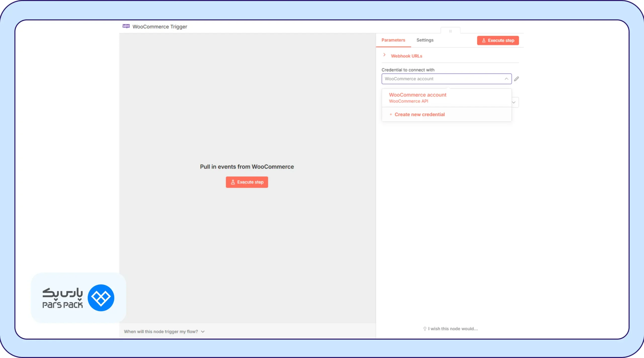Click flask icon on center Execute step
Screen dimensions: 644x358
(233, 182)
